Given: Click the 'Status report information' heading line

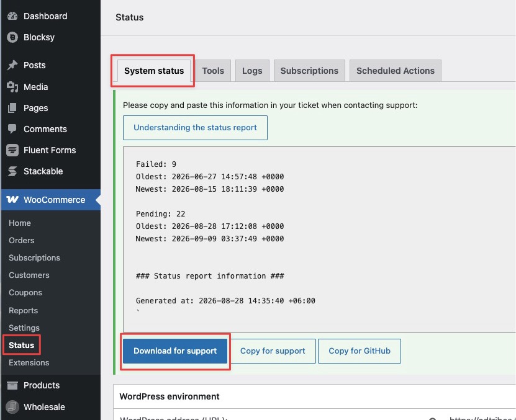Looking at the screenshot, I should 210,276.
